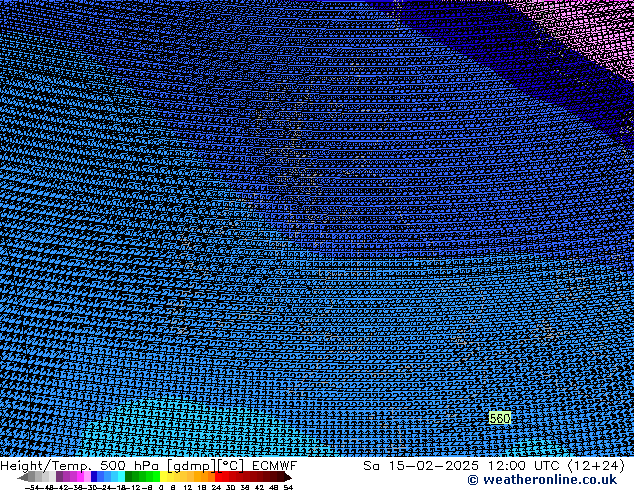Click the [gdmp] unit label
Viewport: 634px width, 490px height.
click(190, 467)
